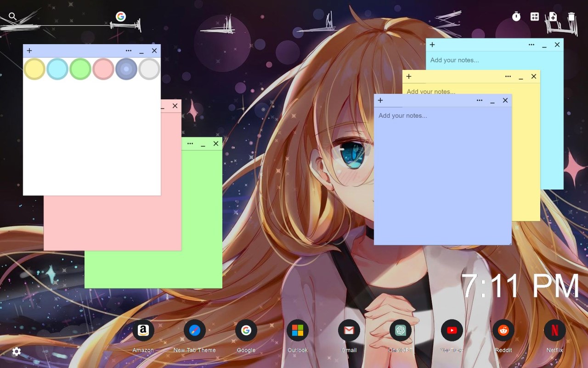
Task: Close the lavender 'Add your notes...' note
Action: pyautogui.click(x=505, y=100)
